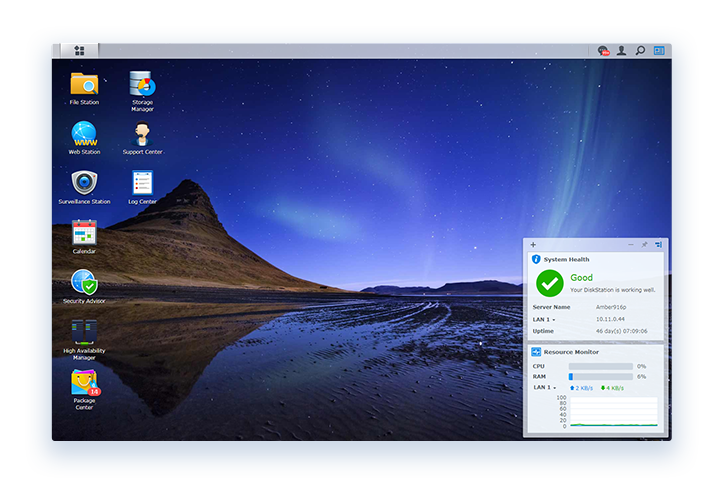Image resolution: width=724 pixels, height=491 pixels.
Task: Open the Log Center app
Action: click(x=142, y=183)
